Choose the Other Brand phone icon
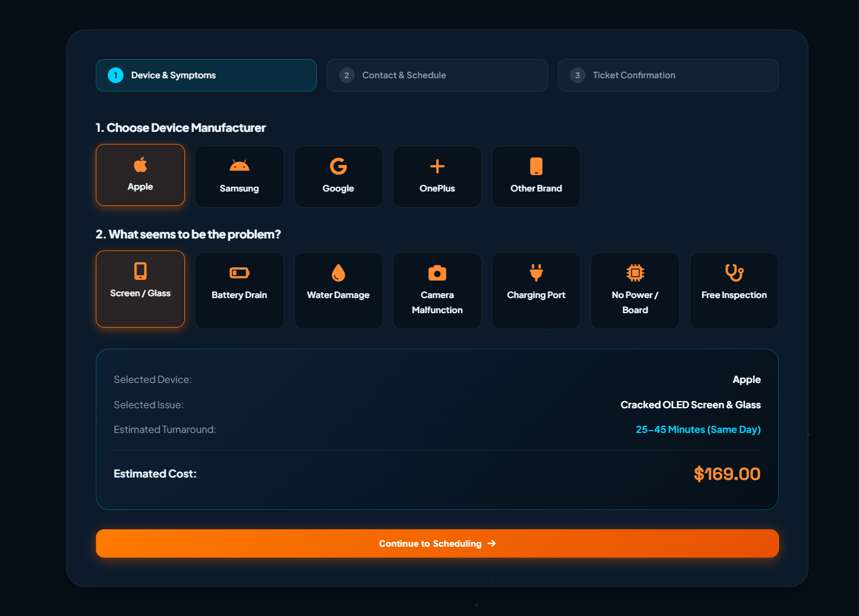This screenshot has height=616, width=859. [536, 166]
